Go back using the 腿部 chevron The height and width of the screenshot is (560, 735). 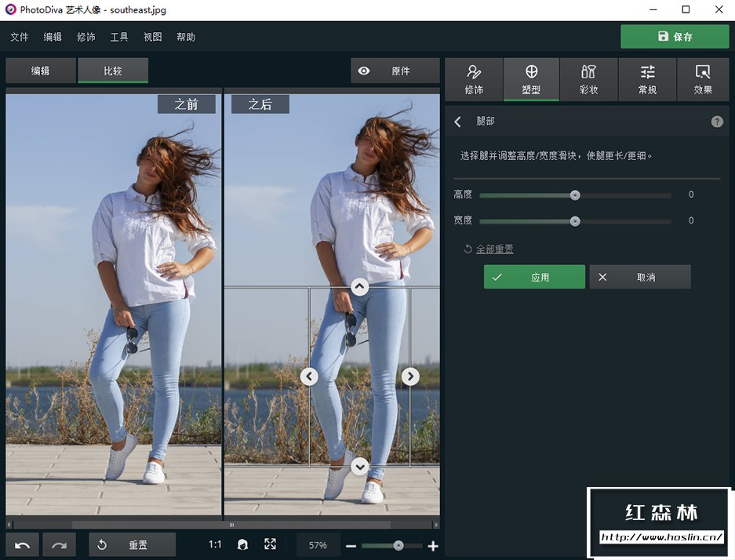[458, 122]
